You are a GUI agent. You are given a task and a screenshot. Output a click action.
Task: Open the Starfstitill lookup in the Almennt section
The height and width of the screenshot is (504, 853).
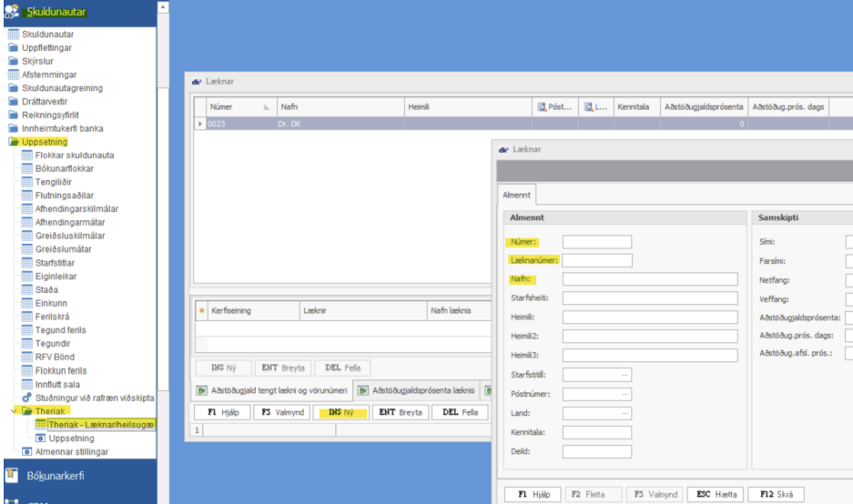click(x=625, y=374)
